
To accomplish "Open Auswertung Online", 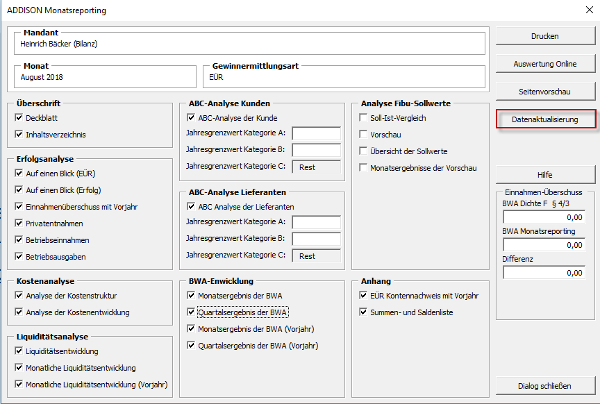I will click(x=545, y=64).
